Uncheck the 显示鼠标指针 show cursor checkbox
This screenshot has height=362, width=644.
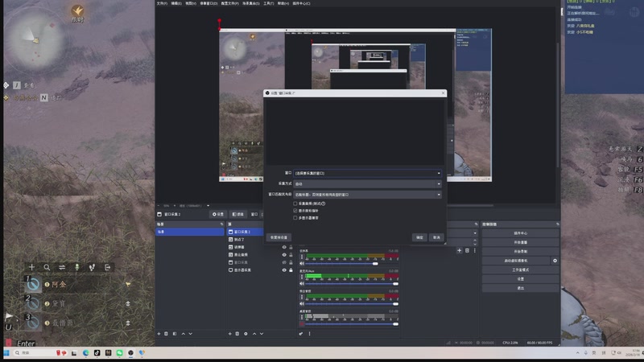click(295, 211)
